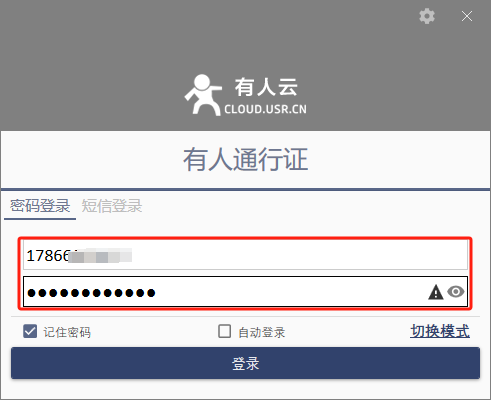Click the 有人通行证 heading
Image resolution: width=491 pixels, height=400 pixels.
tap(245, 159)
